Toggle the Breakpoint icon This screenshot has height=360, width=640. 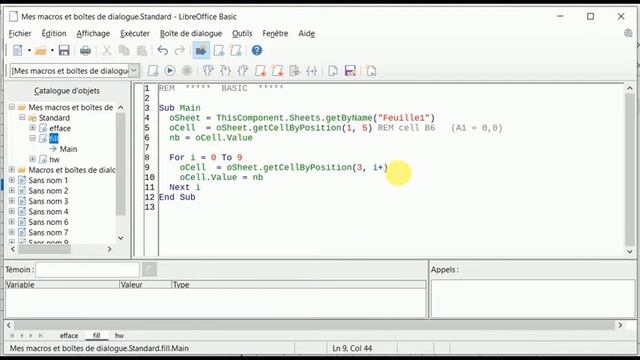coord(260,71)
